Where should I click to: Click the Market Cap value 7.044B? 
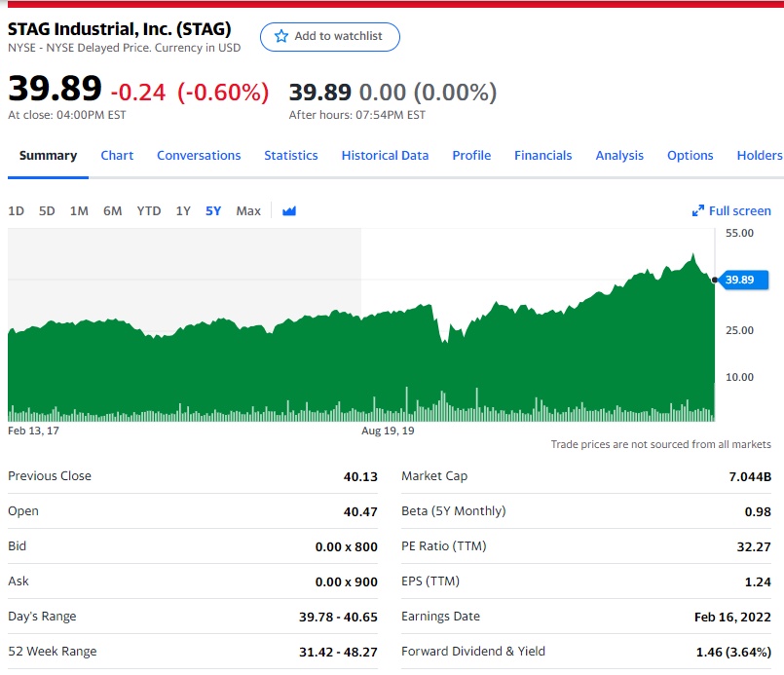tap(750, 476)
